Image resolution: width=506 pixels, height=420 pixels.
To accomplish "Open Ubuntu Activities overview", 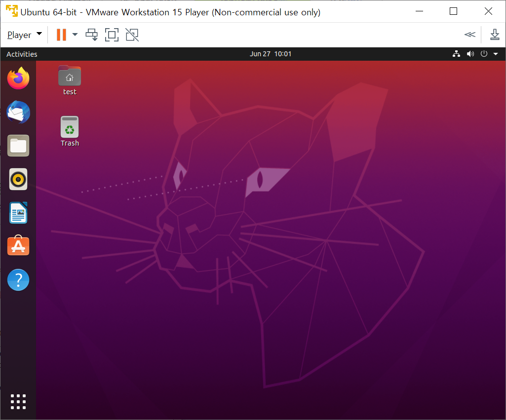I will [22, 54].
